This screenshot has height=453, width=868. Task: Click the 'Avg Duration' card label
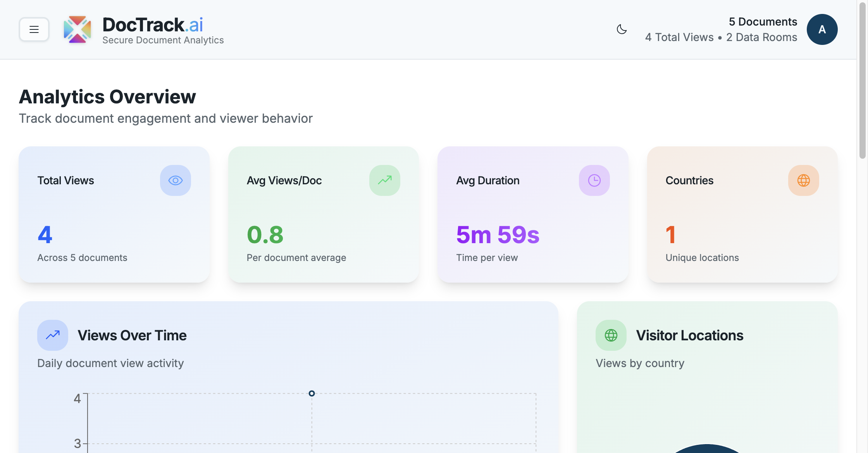488,180
